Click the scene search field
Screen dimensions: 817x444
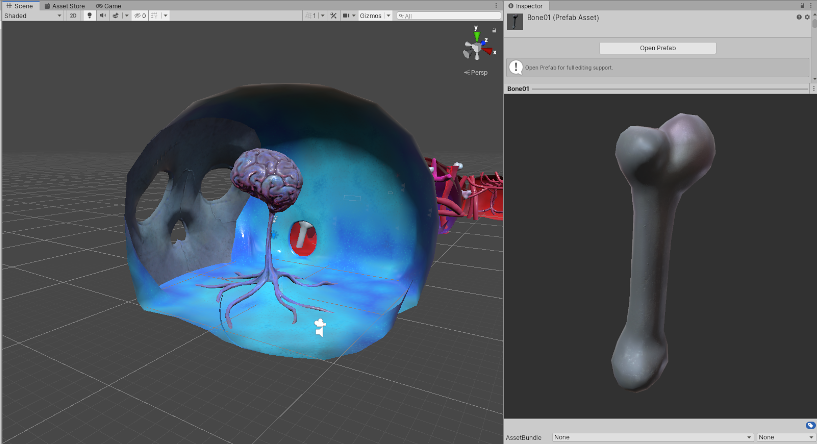pyautogui.click(x=448, y=16)
